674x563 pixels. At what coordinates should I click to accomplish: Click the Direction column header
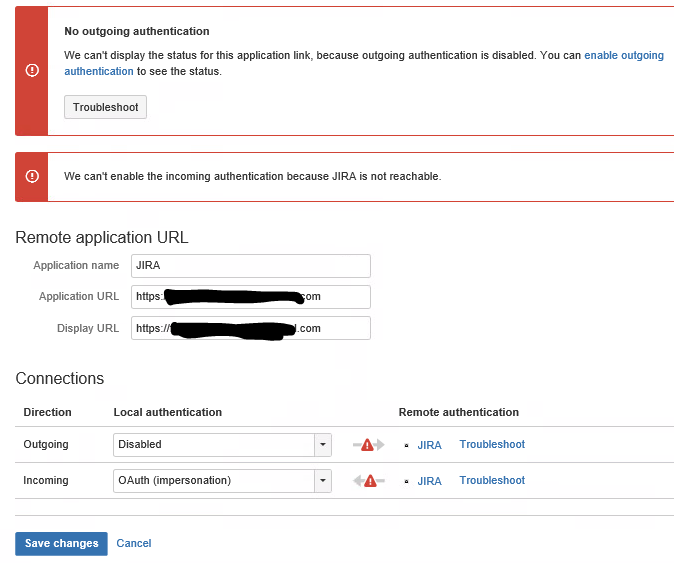coord(47,412)
